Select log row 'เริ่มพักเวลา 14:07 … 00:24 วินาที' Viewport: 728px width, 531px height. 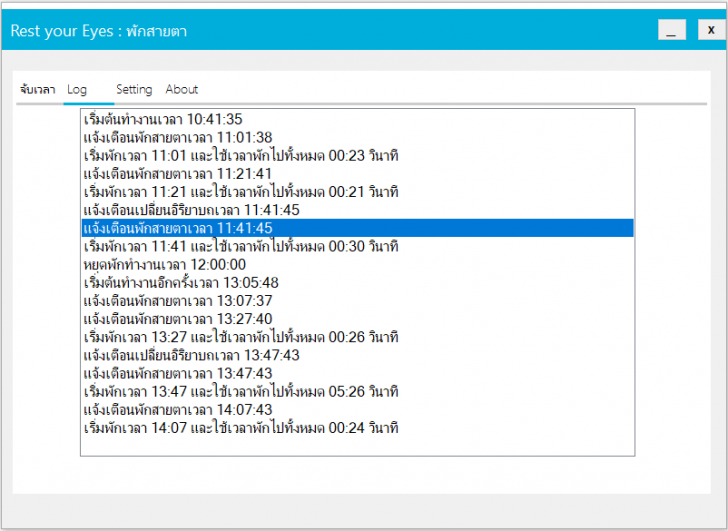[358, 427]
